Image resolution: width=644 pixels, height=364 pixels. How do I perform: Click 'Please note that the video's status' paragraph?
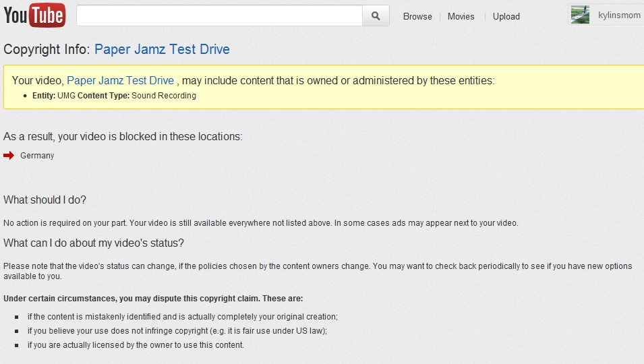tap(318, 271)
